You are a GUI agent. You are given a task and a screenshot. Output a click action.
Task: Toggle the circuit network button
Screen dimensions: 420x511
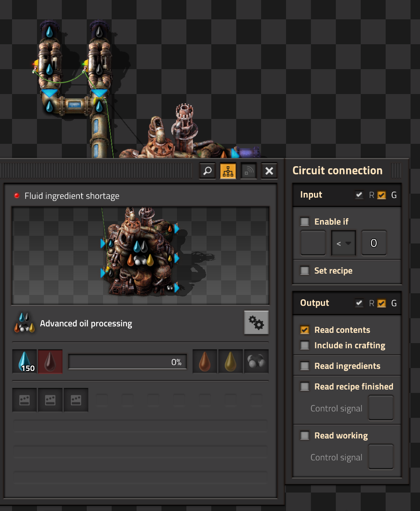coord(228,171)
